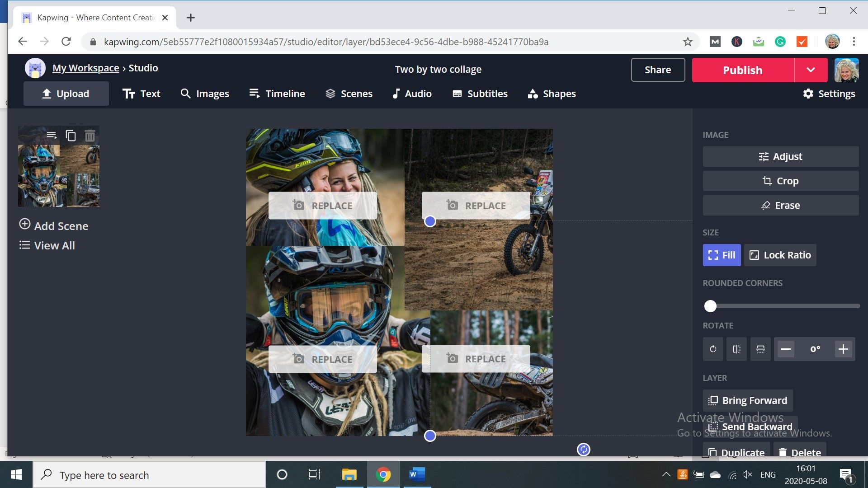Flip image vertically using flip icon
Screen dimensions: 868x488
(760, 349)
